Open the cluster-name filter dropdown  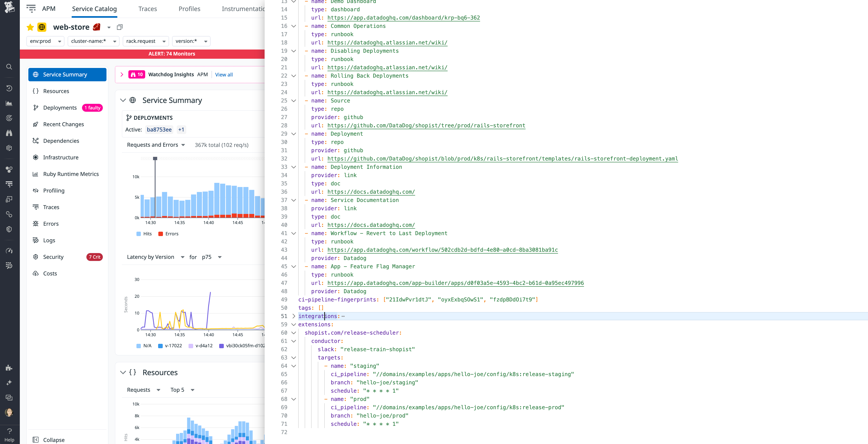click(x=93, y=41)
